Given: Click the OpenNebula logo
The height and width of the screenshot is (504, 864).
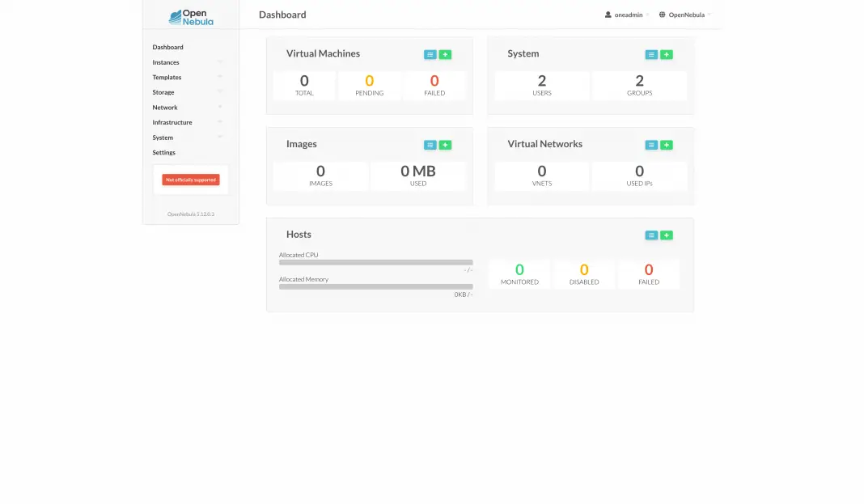Looking at the screenshot, I should point(191,16).
